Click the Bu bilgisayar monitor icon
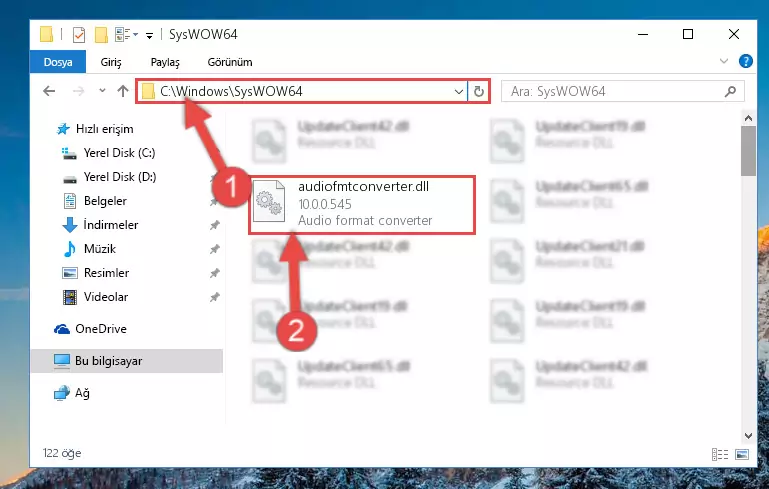The height and width of the screenshot is (489, 769). (x=62, y=361)
